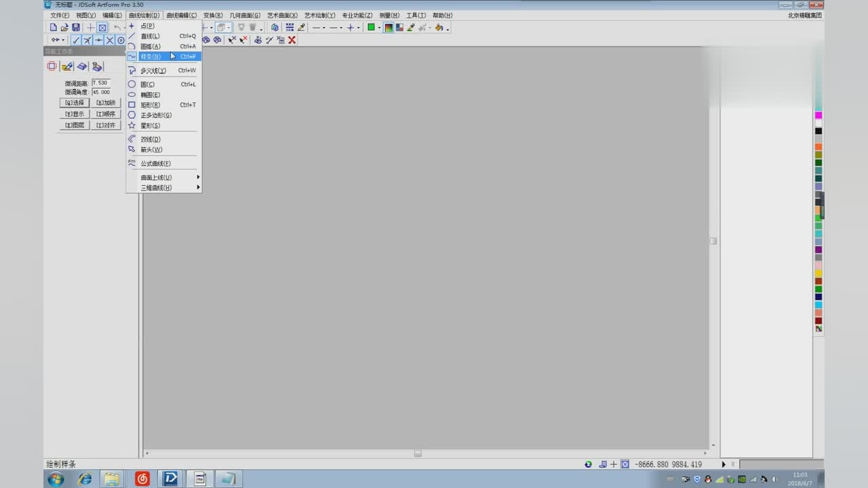868x488 pixels.
Task: Open the 几何曲面(G) menu
Action: pyautogui.click(x=245, y=15)
